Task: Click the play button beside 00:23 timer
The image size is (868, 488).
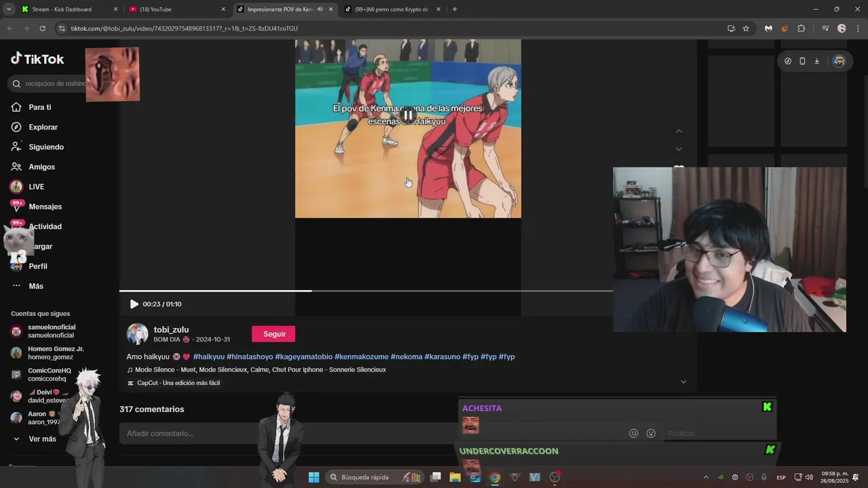Action: click(x=134, y=304)
